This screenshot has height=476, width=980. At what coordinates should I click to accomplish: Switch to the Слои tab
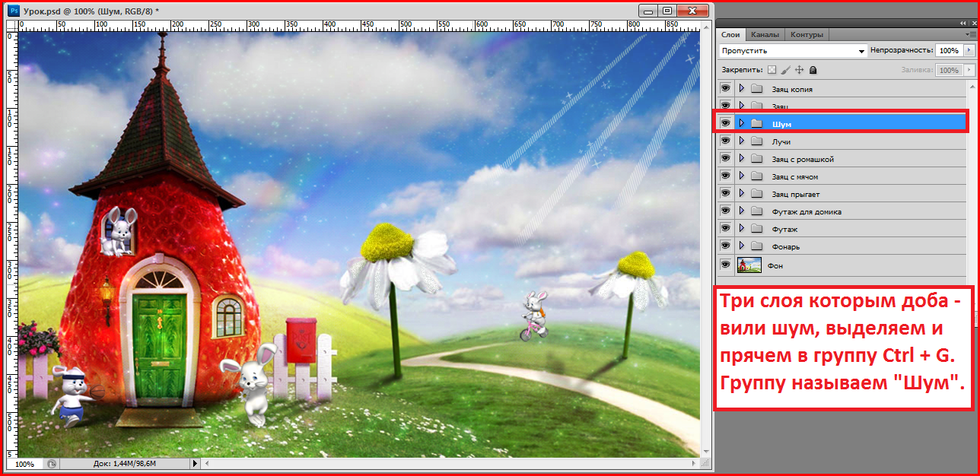click(730, 34)
